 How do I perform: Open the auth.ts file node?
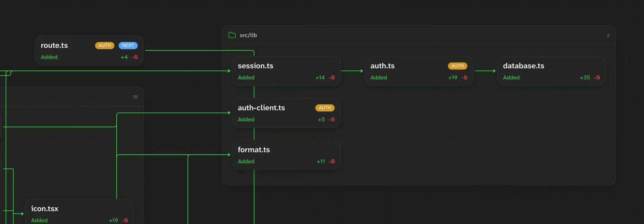(x=419, y=71)
